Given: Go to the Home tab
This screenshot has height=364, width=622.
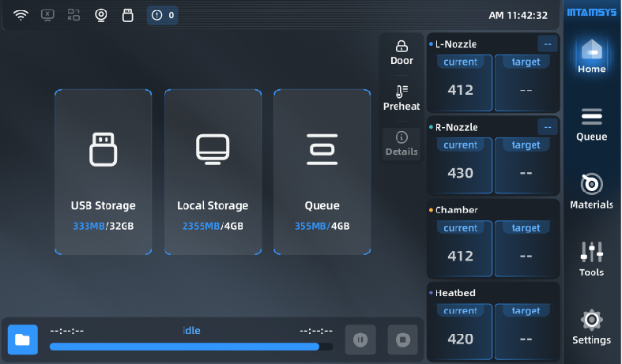Looking at the screenshot, I should point(591,56).
